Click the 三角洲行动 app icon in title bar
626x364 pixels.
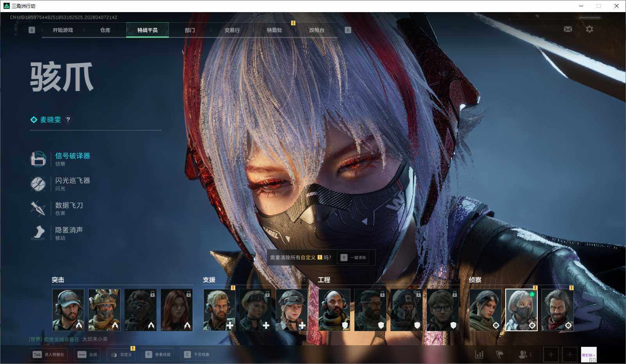[x=6, y=6]
